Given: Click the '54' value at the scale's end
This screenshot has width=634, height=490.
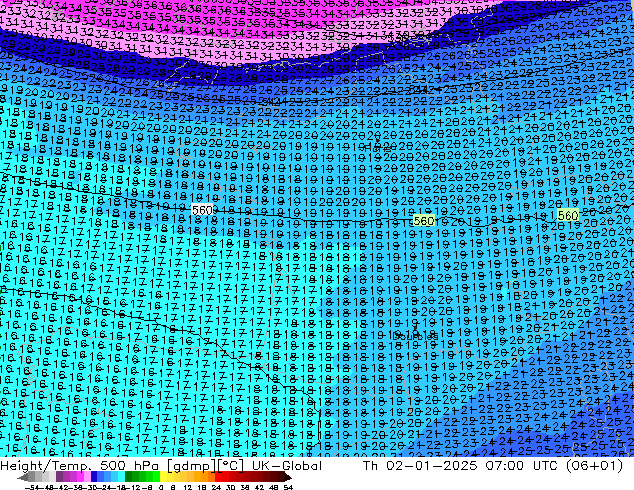Looking at the screenshot, I should [x=288, y=487].
